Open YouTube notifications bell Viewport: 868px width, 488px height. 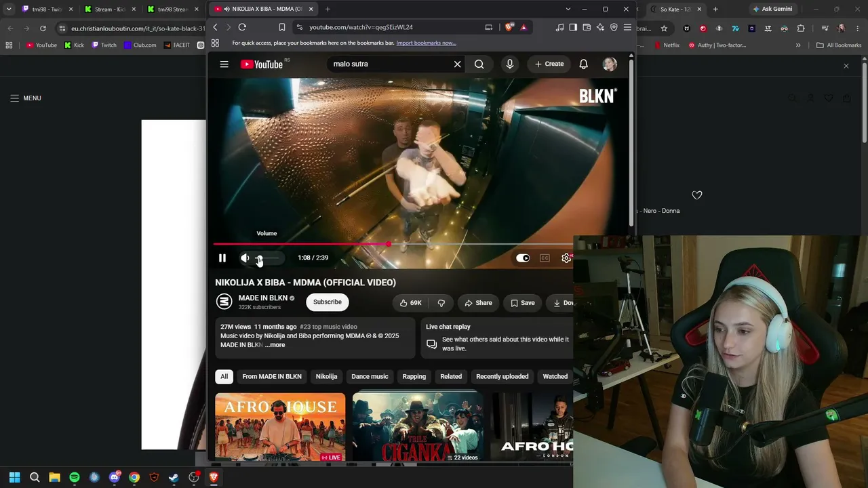click(x=583, y=64)
